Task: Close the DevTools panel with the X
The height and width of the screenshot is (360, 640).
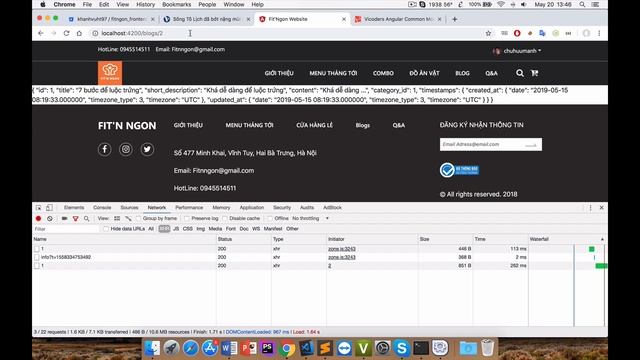Action: point(602,208)
